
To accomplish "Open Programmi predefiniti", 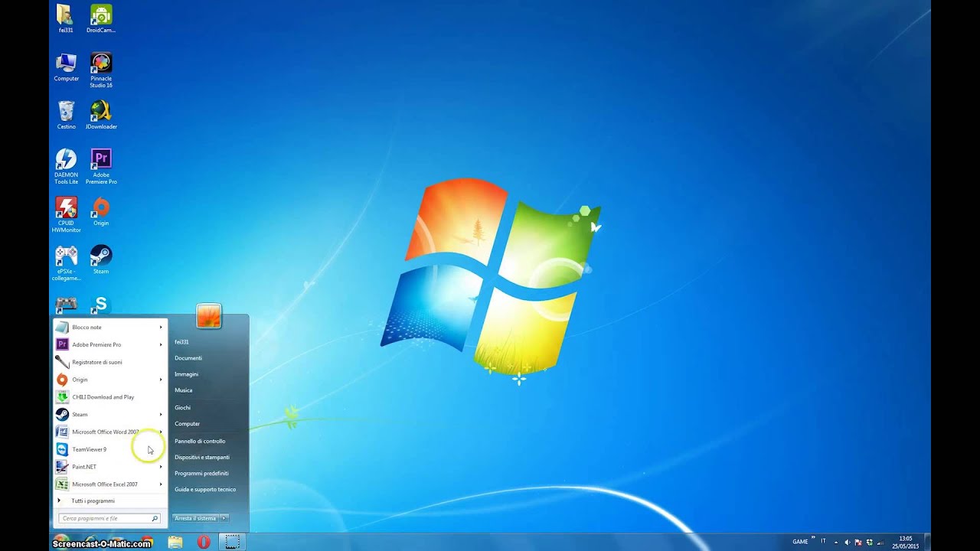I will [201, 474].
